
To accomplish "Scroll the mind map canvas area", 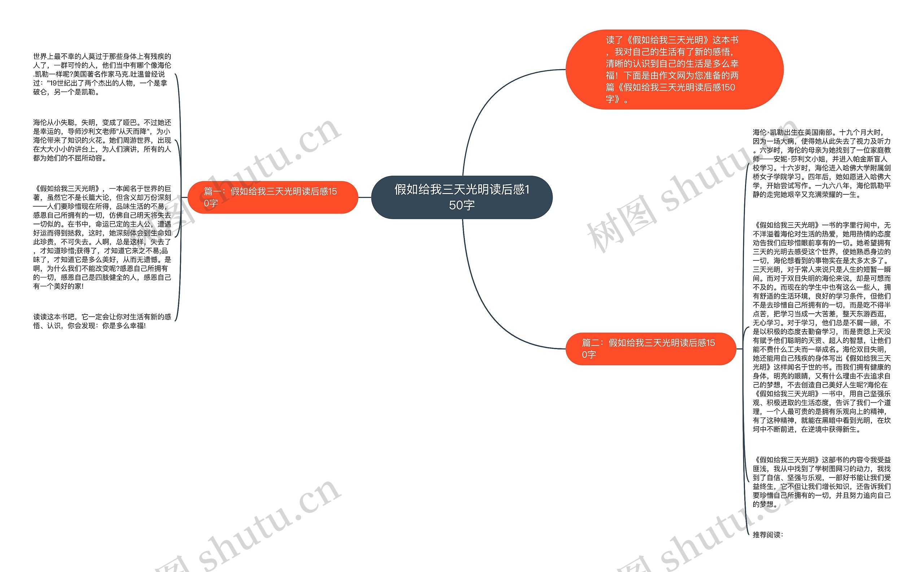I will tap(462, 286).
